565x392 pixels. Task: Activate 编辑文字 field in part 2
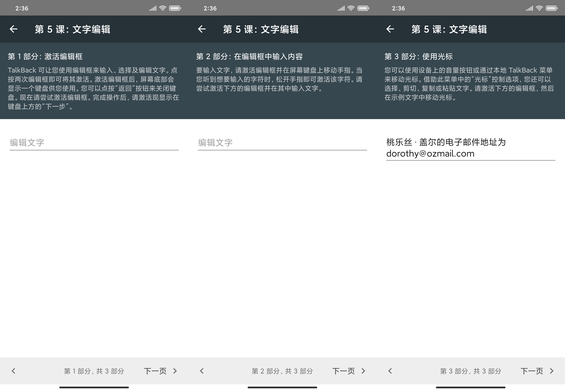point(282,143)
